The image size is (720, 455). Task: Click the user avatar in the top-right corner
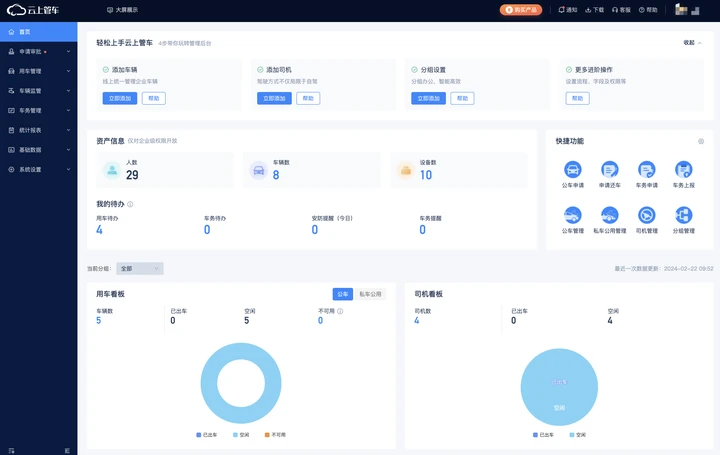tap(681, 9)
